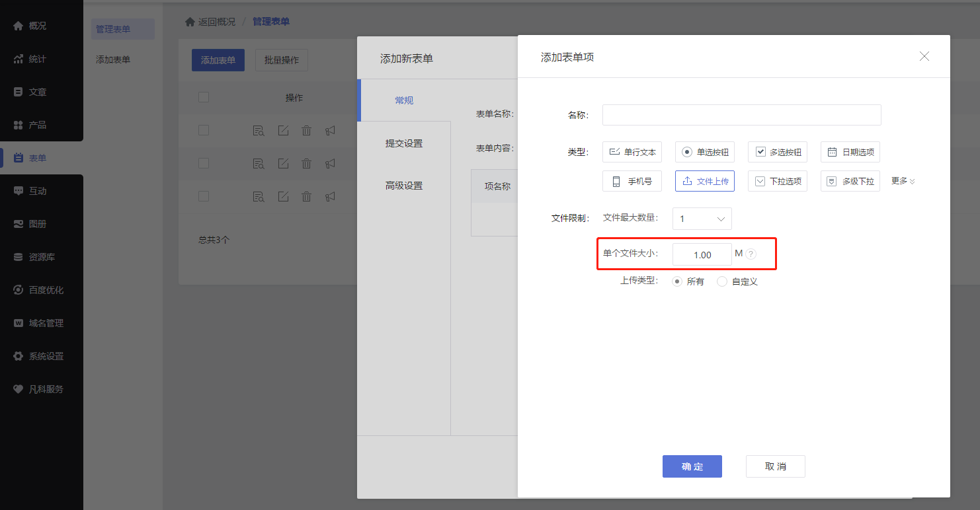Open the 域名管理 domain sidebar item

[41, 323]
